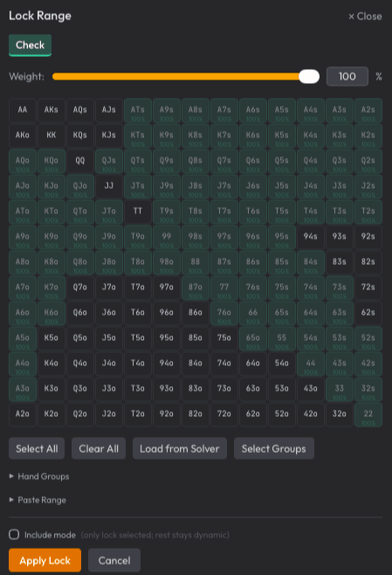Select the 73s hand cell
The width and height of the screenshot is (392, 575).
point(340,287)
